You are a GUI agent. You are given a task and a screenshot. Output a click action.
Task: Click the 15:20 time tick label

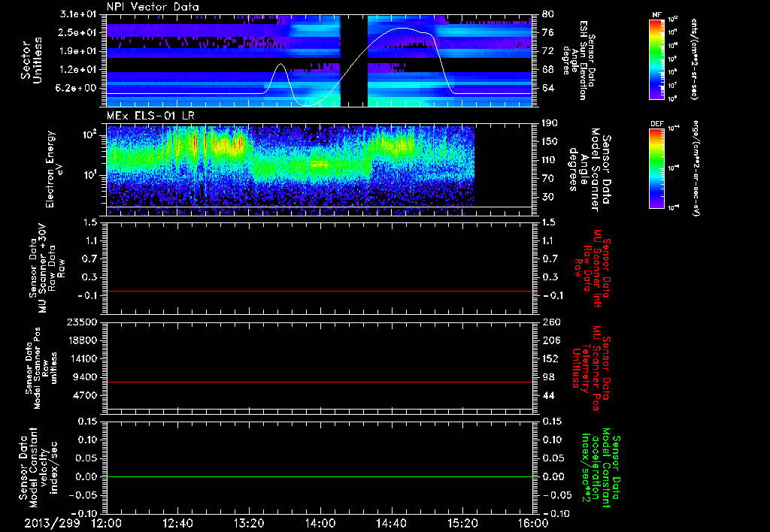coord(462,523)
